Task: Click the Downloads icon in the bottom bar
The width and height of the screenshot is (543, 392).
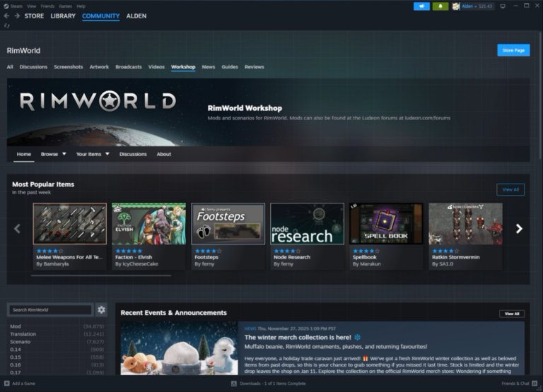Action: coord(234,384)
